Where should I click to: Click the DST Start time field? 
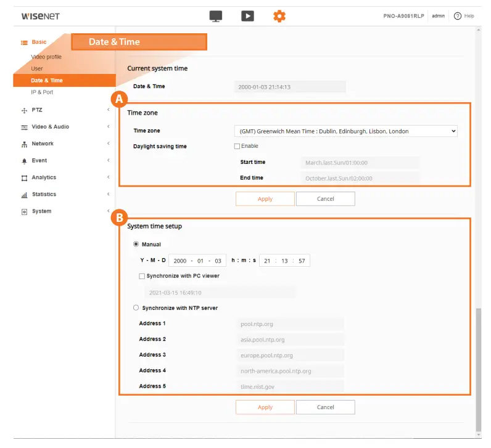(360, 162)
